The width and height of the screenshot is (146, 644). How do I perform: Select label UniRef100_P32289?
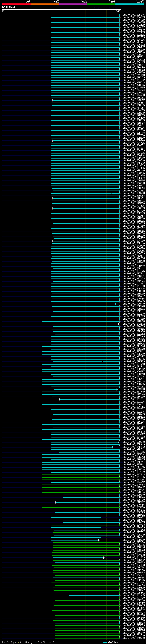click(x=134, y=37)
